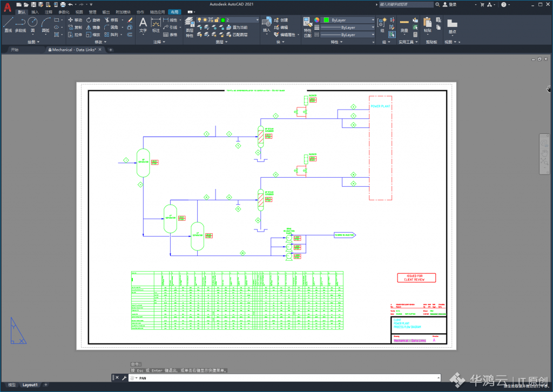Click the Plot/Print icon in quick access toolbar
This screenshot has height=392, width=553.
click(x=63, y=4)
